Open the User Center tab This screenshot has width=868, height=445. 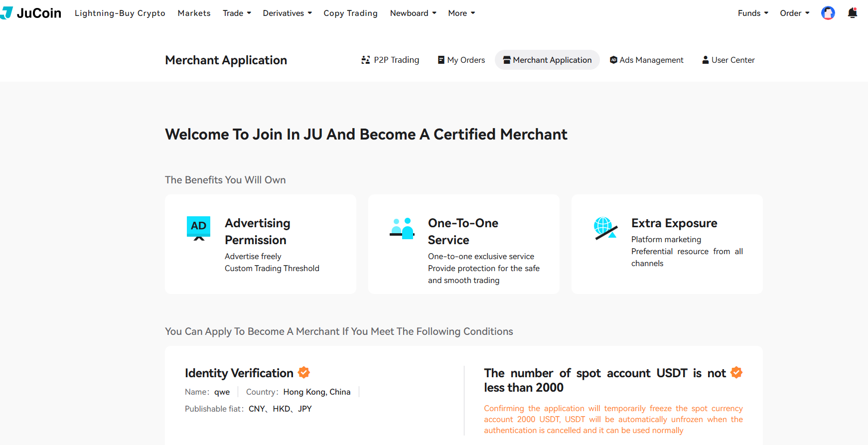pos(728,60)
